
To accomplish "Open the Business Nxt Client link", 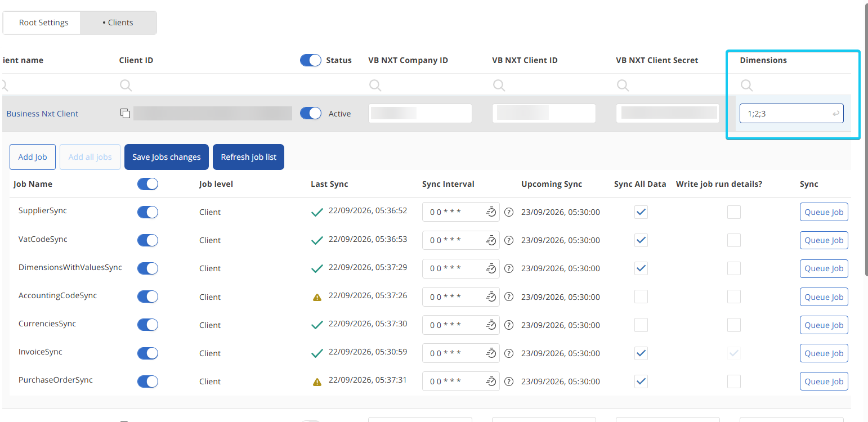I will pos(42,114).
